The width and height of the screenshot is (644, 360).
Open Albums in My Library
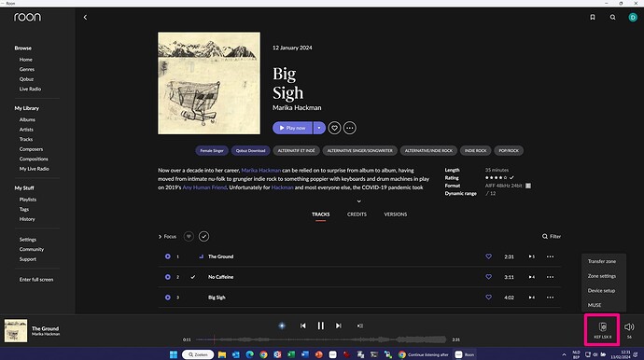(27, 120)
